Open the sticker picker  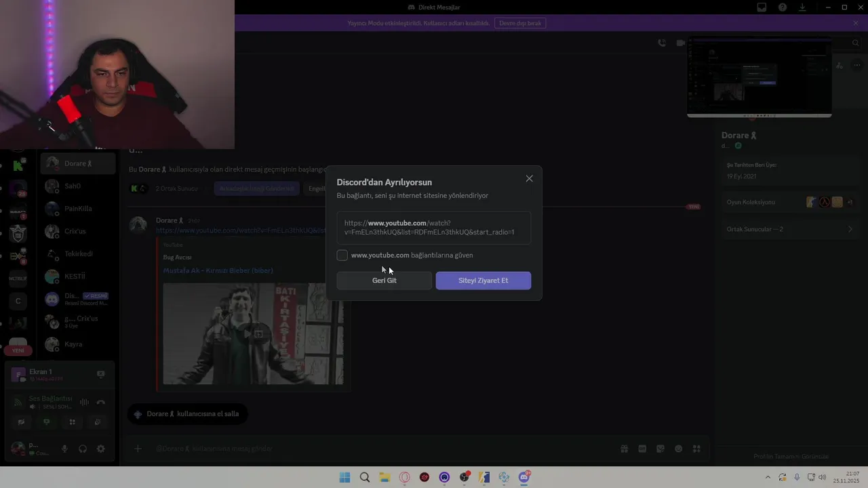pos(660,449)
